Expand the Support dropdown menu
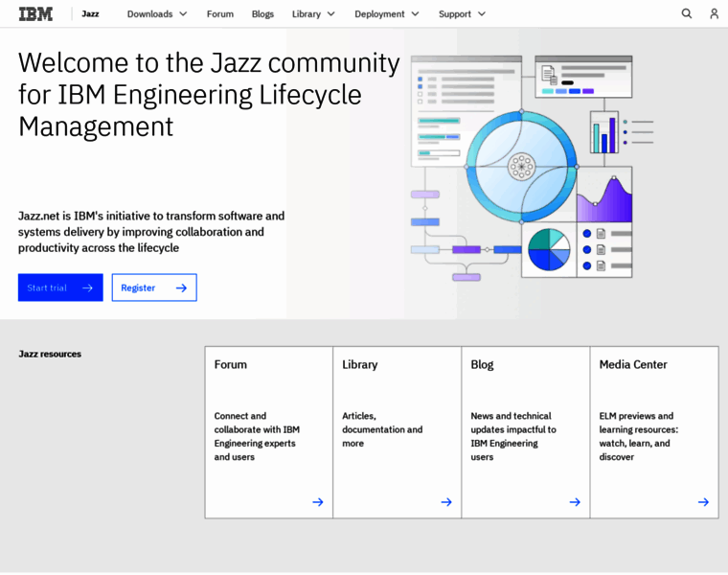The width and height of the screenshot is (728, 575). pyautogui.click(x=462, y=14)
